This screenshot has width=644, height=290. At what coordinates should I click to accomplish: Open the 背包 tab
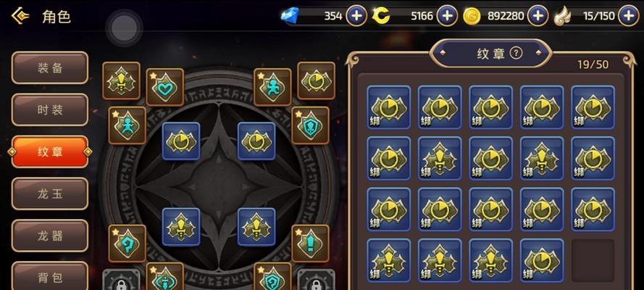coord(50,276)
